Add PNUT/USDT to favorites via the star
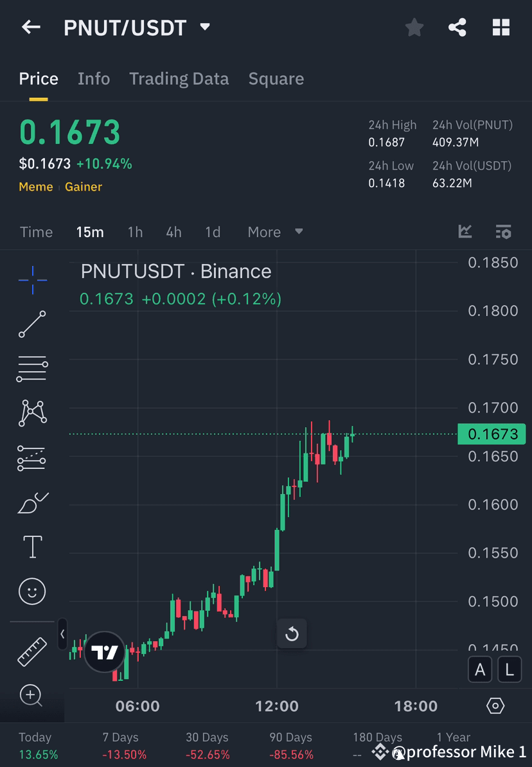Screen dimensions: 532x767 [414, 27]
